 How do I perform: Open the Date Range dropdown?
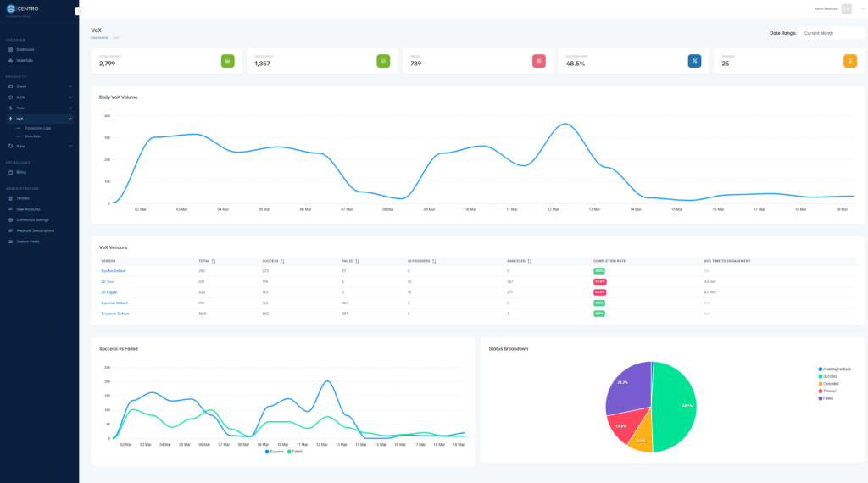(831, 33)
